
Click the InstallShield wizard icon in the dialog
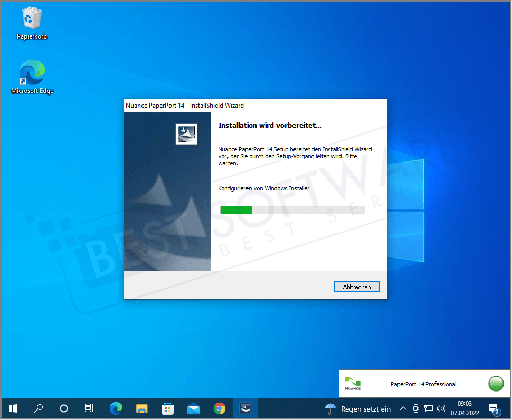(x=186, y=134)
